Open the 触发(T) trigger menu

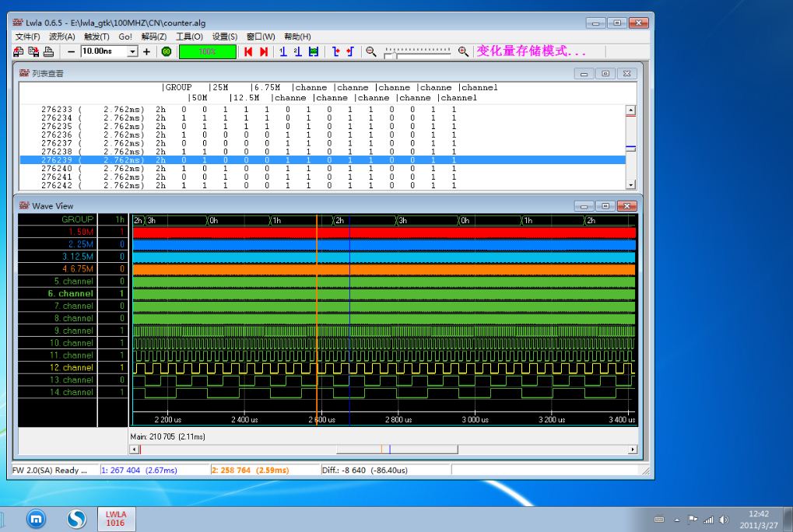pos(96,37)
